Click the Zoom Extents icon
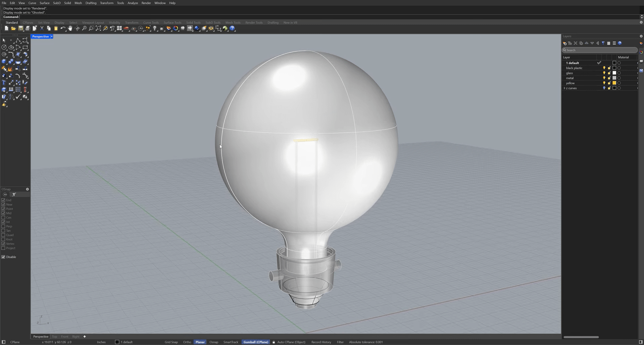 pos(98,28)
